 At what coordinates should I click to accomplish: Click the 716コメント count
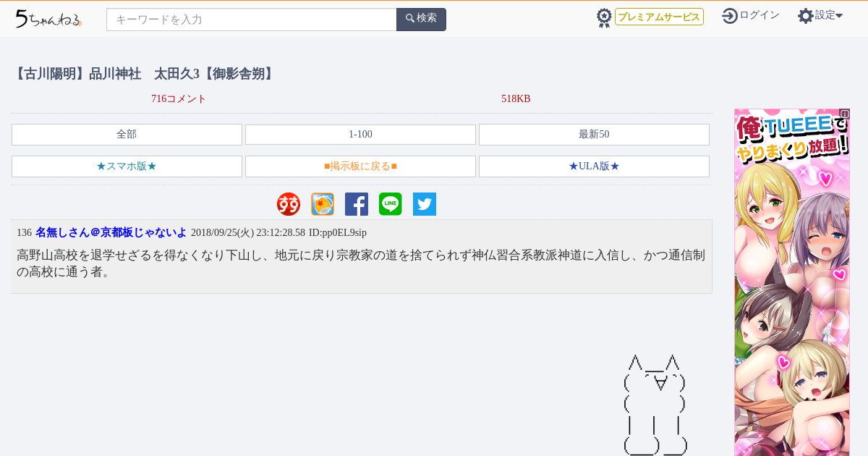point(179,98)
